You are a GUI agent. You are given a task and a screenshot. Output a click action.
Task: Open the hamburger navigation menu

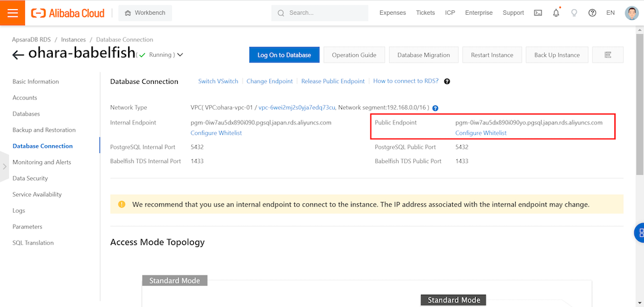[12, 13]
